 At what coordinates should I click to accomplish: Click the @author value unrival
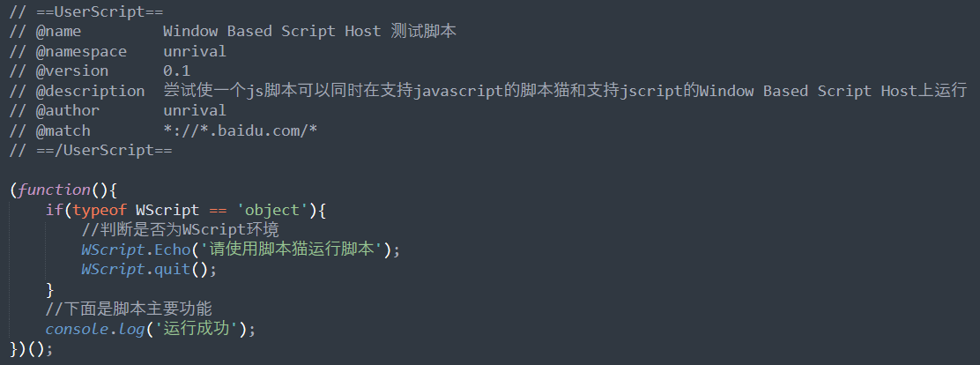coord(195,110)
